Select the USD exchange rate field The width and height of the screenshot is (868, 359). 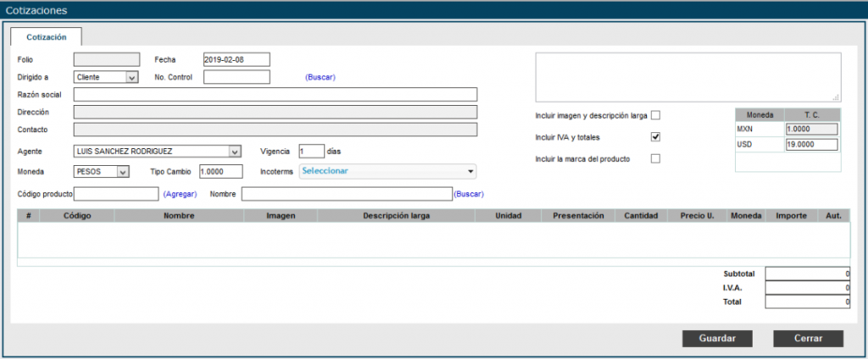pos(811,145)
